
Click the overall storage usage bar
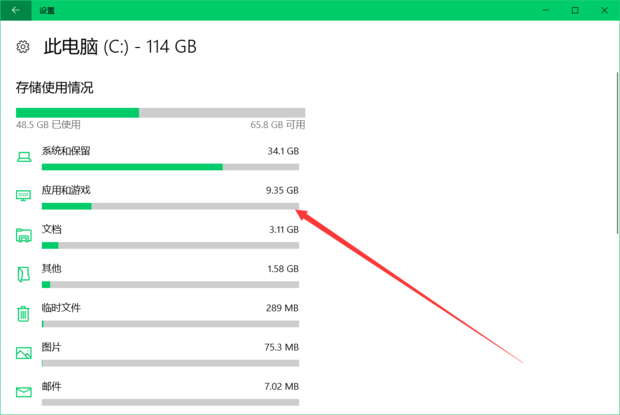click(x=161, y=113)
